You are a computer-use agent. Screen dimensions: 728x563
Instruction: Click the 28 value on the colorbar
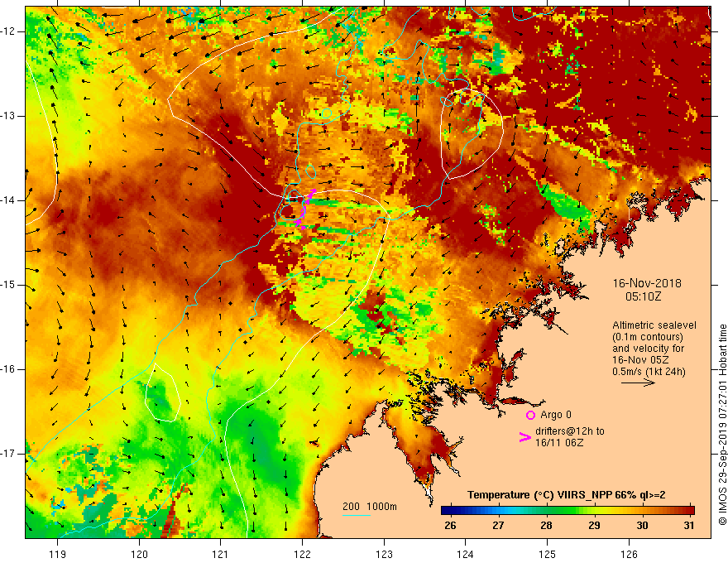[x=546, y=526]
